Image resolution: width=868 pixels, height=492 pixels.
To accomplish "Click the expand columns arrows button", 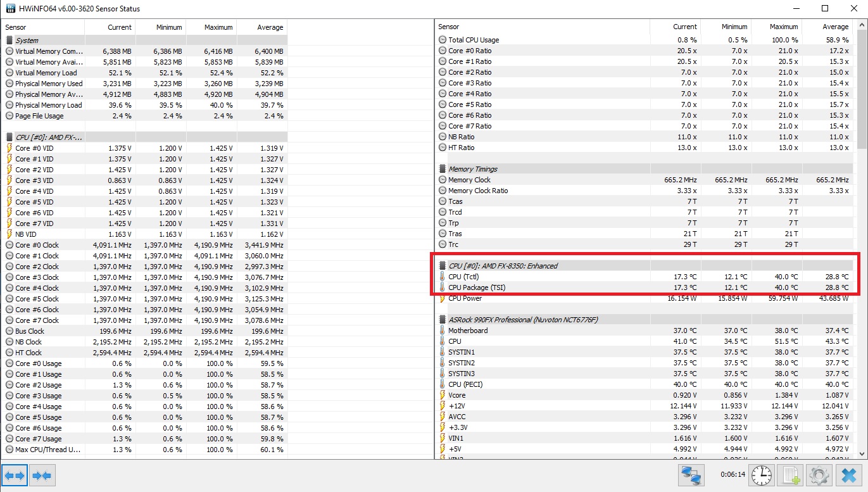I will pos(15,476).
